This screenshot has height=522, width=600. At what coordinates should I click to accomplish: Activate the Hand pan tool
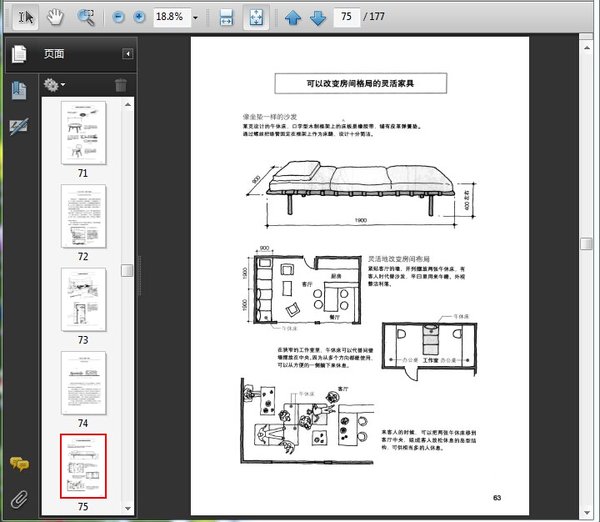55,17
